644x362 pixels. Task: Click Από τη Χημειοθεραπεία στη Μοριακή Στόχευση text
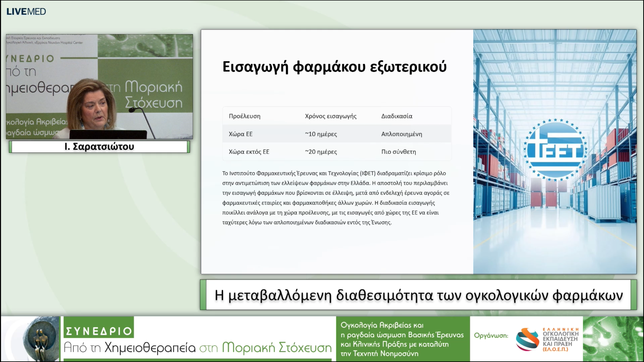coord(198,348)
